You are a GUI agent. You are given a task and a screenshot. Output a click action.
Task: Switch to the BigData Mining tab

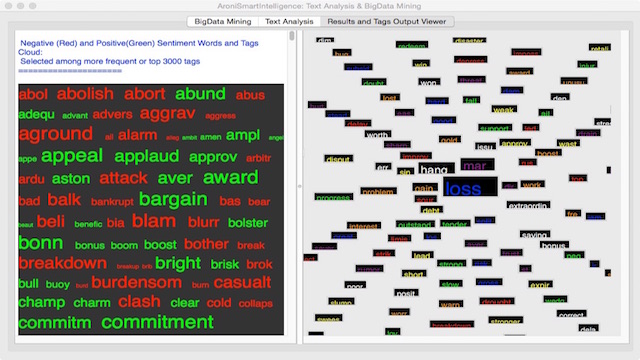[223, 22]
